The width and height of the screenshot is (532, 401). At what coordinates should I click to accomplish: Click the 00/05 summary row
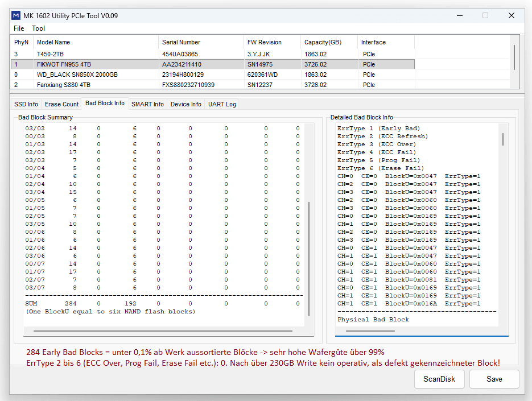(x=163, y=200)
